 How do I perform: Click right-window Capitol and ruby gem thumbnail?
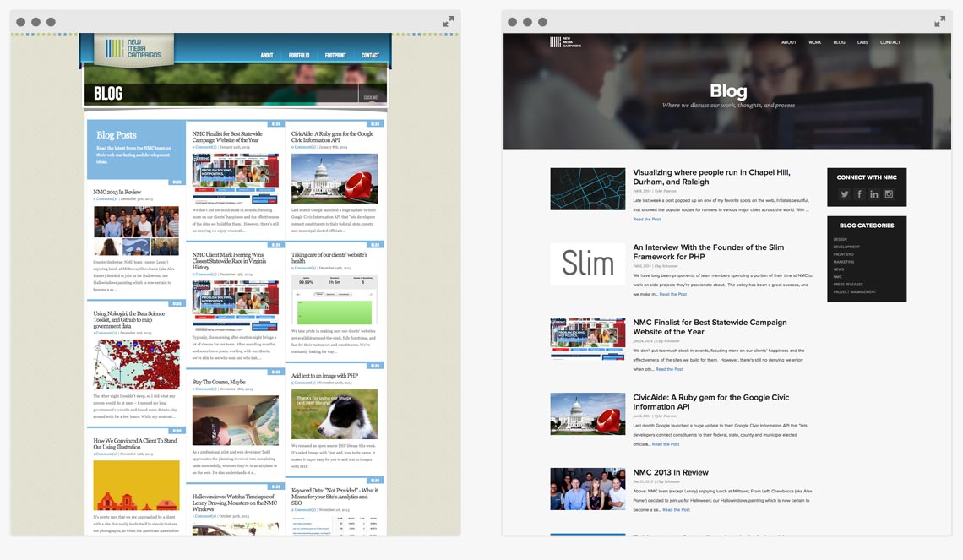pyautogui.click(x=587, y=414)
